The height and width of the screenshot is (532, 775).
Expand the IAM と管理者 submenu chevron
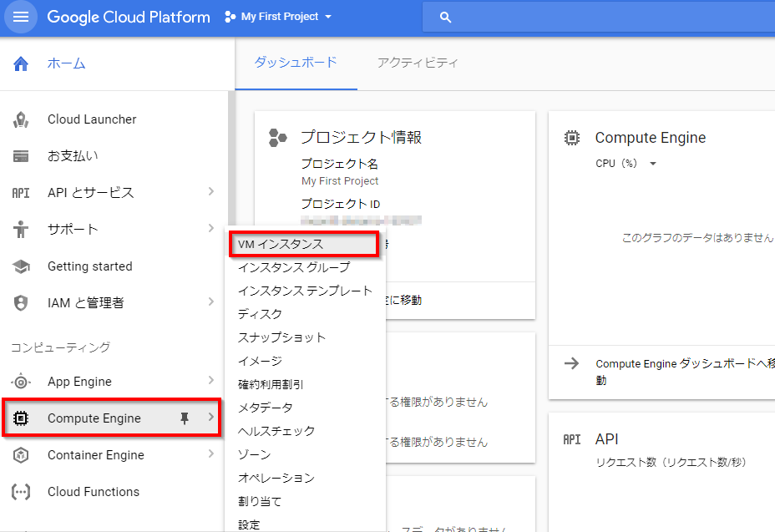coord(211,301)
